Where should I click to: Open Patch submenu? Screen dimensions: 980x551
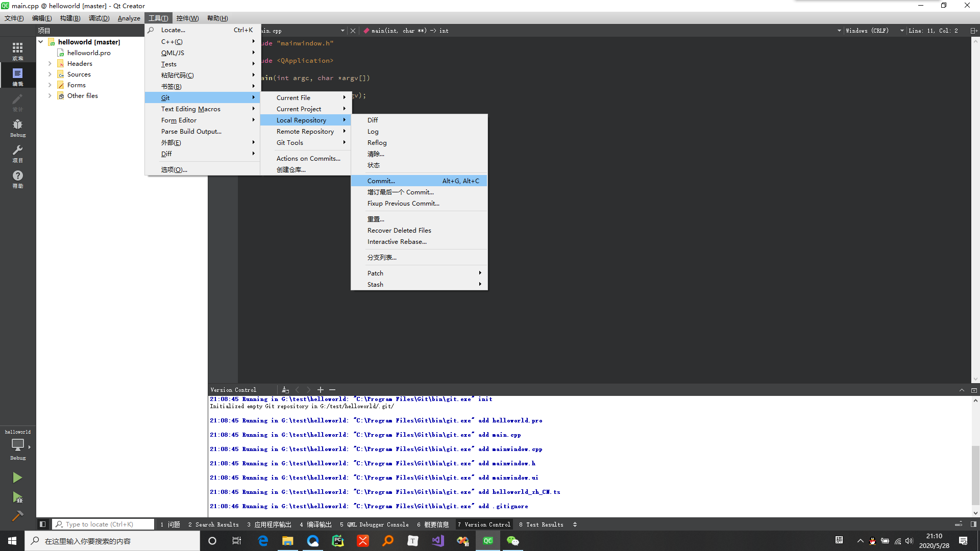pos(419,273)
